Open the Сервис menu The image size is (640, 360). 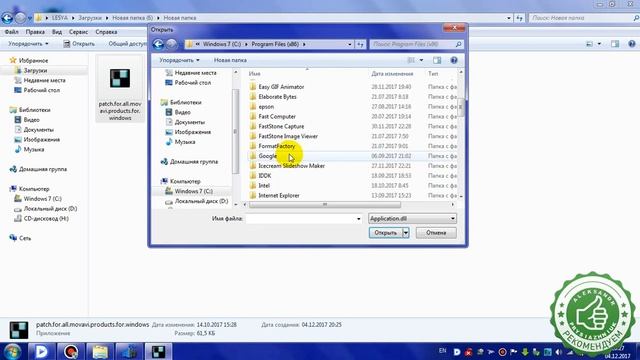click(x=78, y=32)
